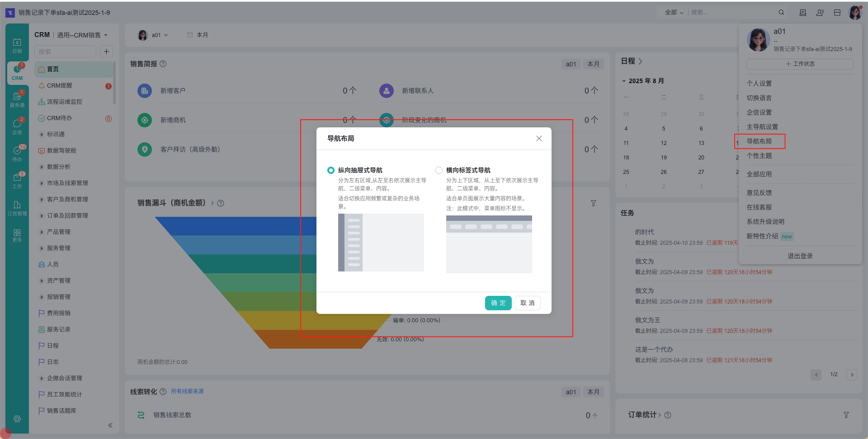The image size is (868, 439).
Task: Click the 退出登录 logout entry
Action: [x=799, y=256]
